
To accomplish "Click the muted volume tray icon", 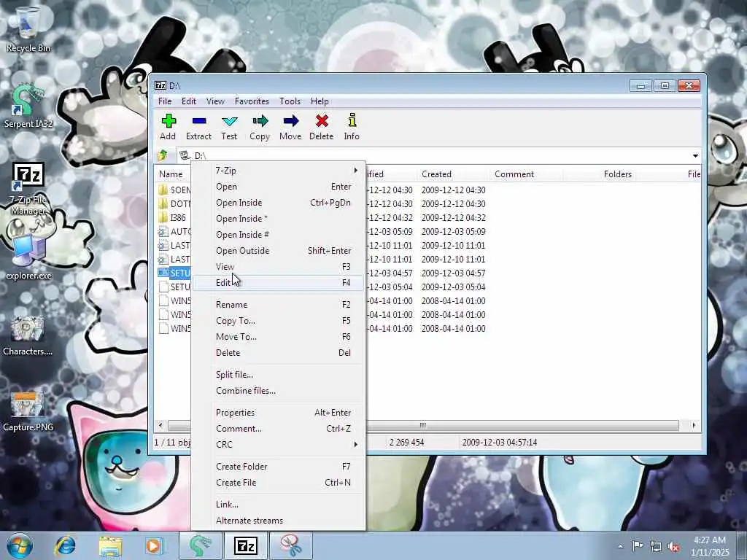I will click(x=673, y=547).
